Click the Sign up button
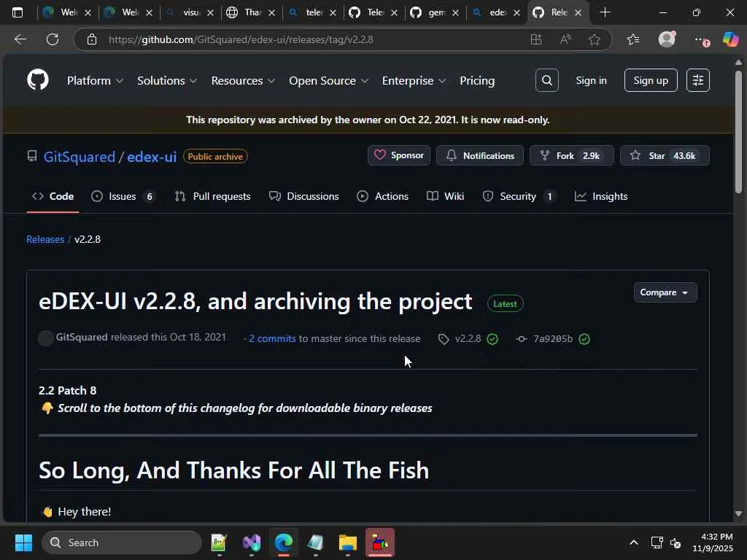 click(x=651, y=80)
